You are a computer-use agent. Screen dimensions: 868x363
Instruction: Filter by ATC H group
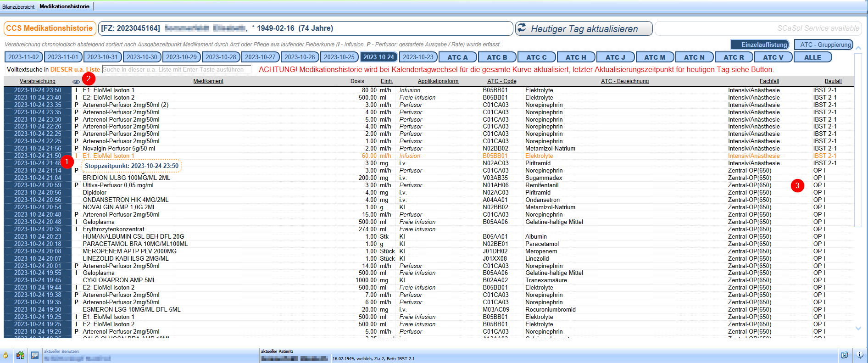point(576,57)
